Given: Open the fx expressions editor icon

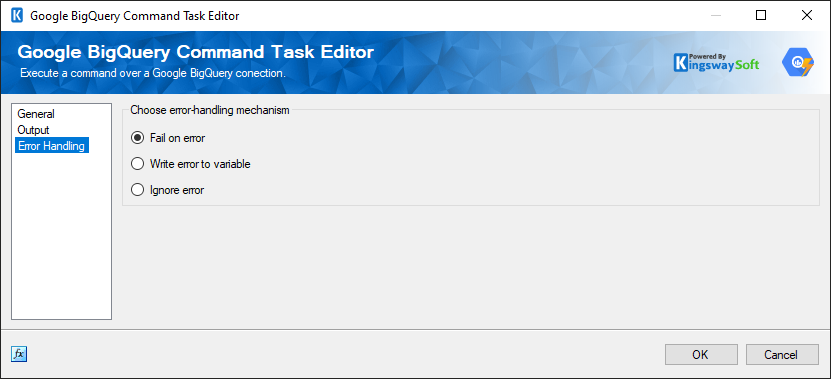Looking at the screenshot, I should pyautogui.click(x=19, y=354).
